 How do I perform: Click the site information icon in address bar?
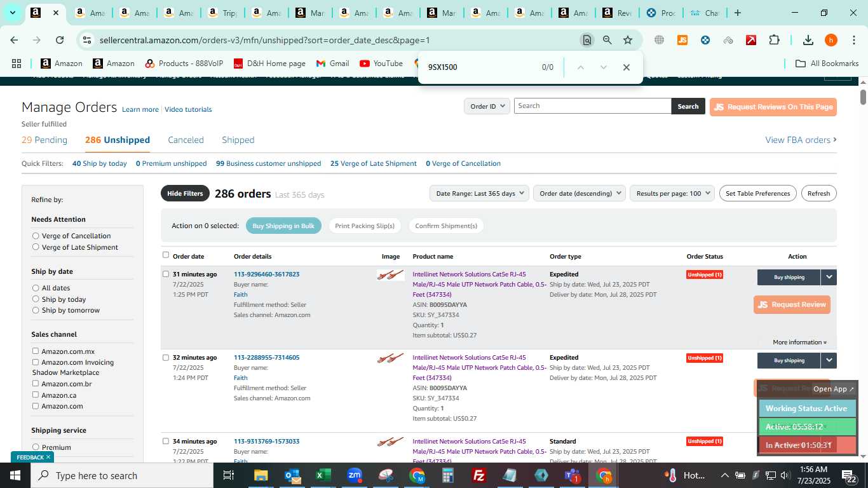87,40
